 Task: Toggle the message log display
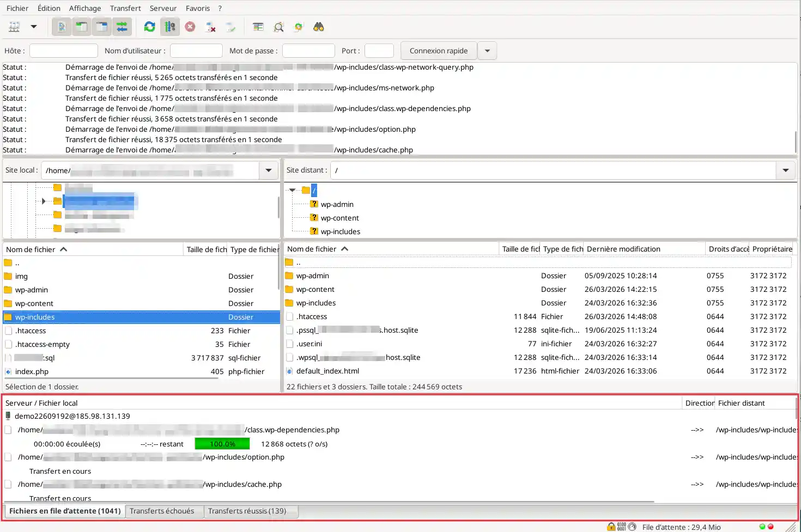[x=61, y=26]
